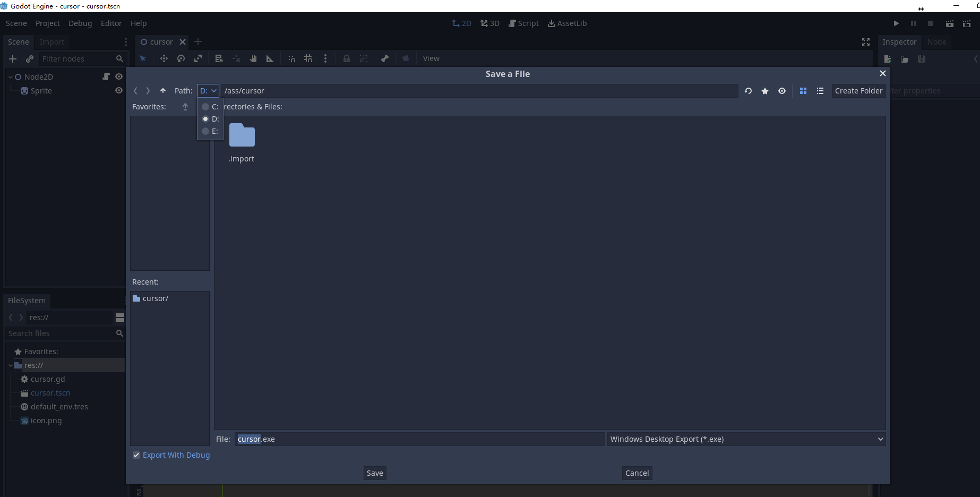Image resolution: width=980 pixels, height=497 pixels.
Task: Select drive D: radio option
Action: click(210, 119)
